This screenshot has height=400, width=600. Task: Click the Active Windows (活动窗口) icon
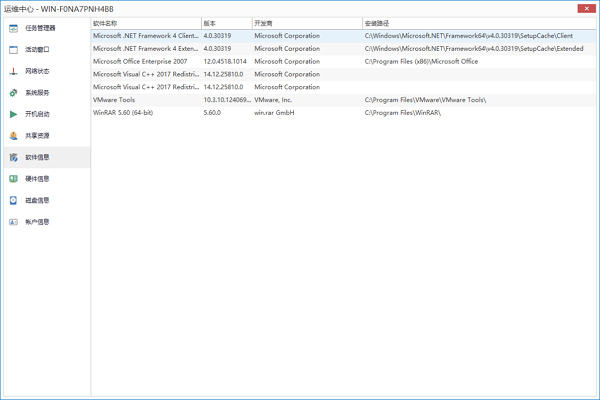(x=13, y=50)
